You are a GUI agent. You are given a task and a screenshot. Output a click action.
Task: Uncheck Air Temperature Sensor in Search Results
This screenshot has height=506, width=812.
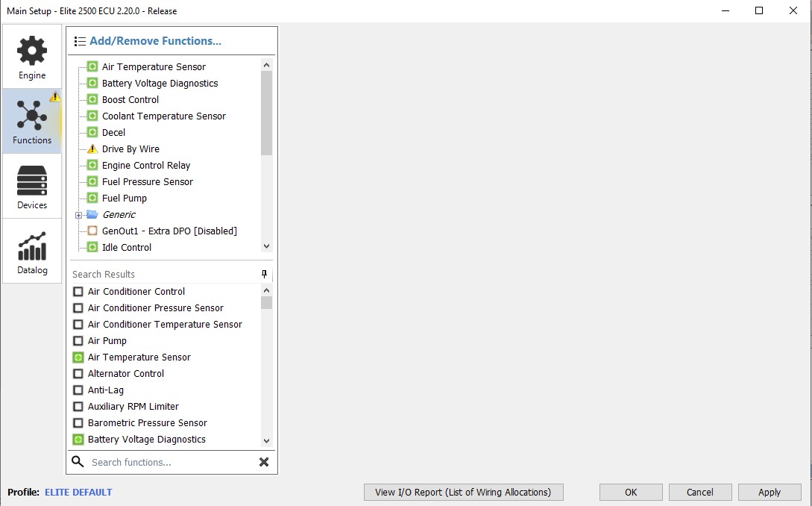78,357
